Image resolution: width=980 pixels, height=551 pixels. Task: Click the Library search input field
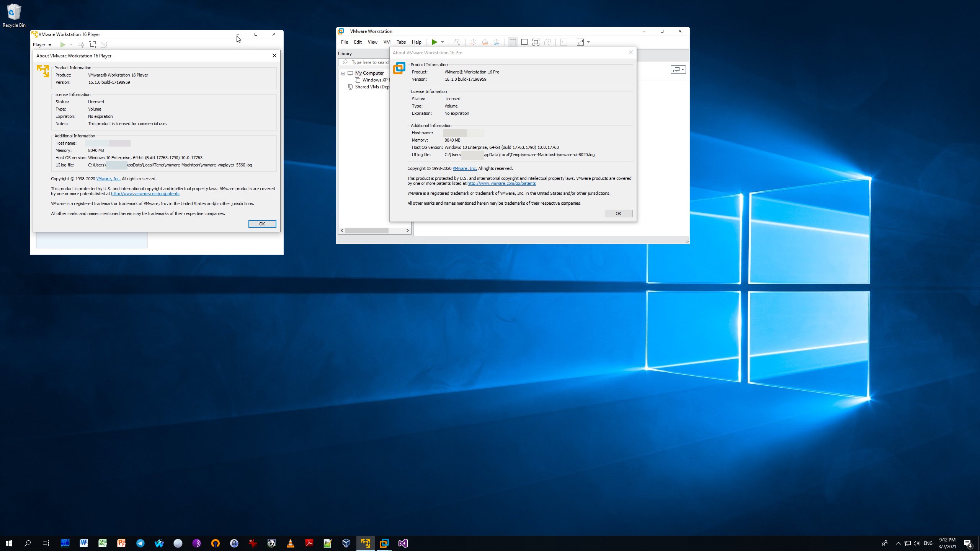pyautogui.click(x=364, y=62)
